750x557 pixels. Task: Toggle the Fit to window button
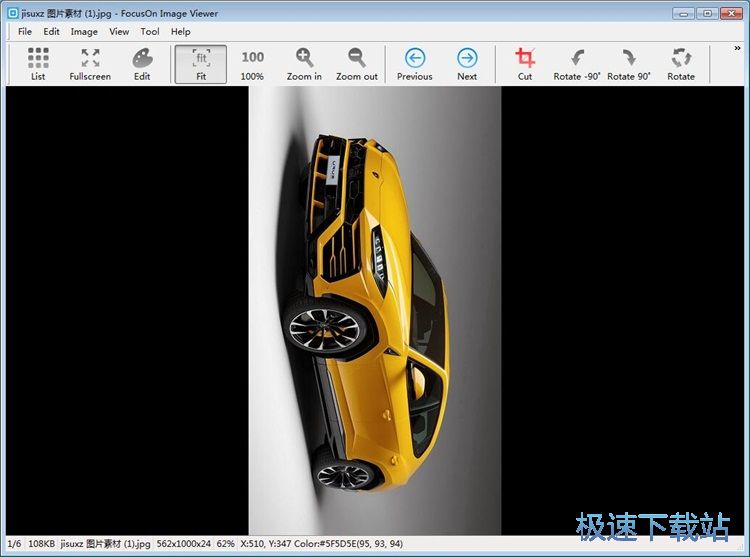[x=201, y=64]
